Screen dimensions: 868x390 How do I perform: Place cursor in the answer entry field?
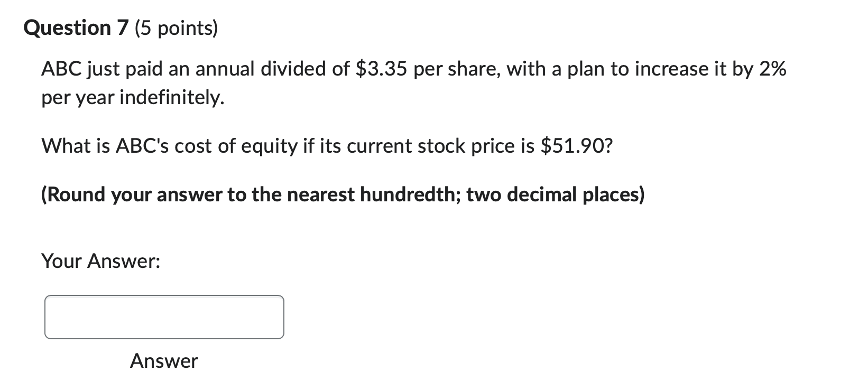[164, 317]
